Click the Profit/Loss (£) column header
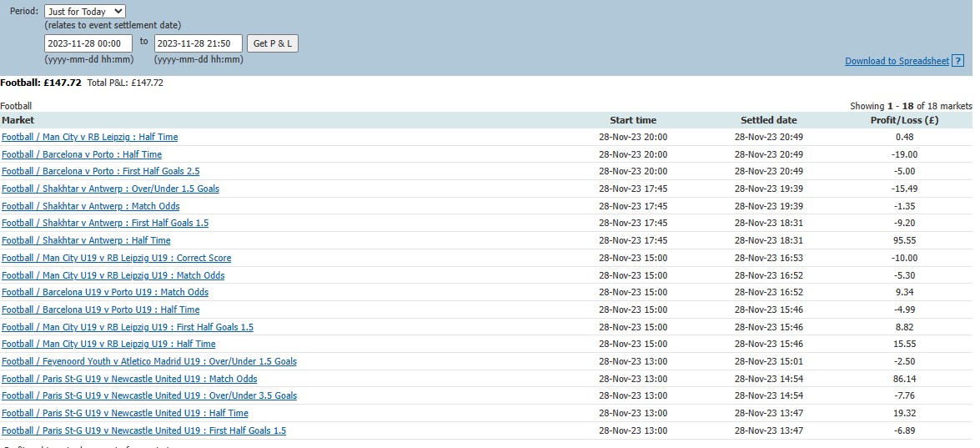Viewport: 980px width, 448px height. pos(904,120)
